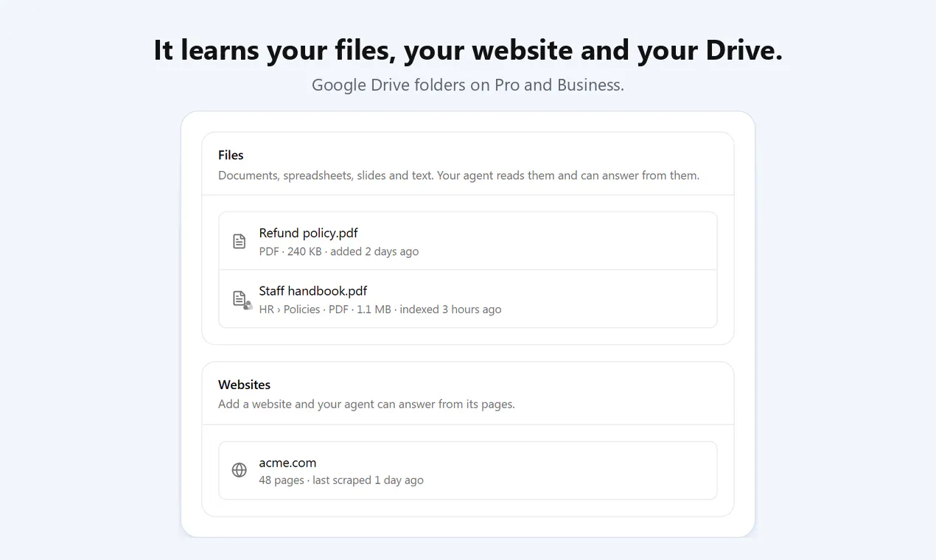
Task: Click the 'It learns your files' headline
Action: coord(468,50)
